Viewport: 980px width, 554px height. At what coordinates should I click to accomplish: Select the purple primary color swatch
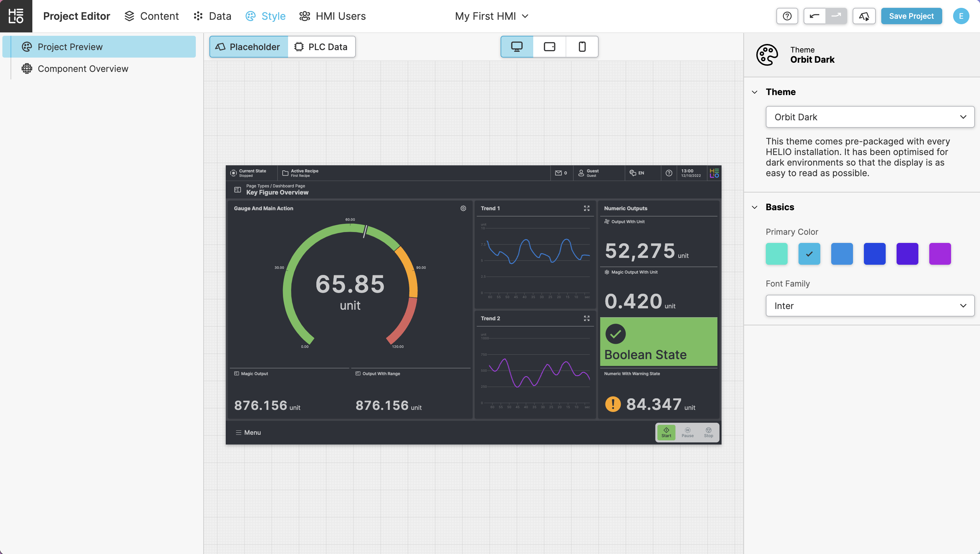[x=940, y=253]
